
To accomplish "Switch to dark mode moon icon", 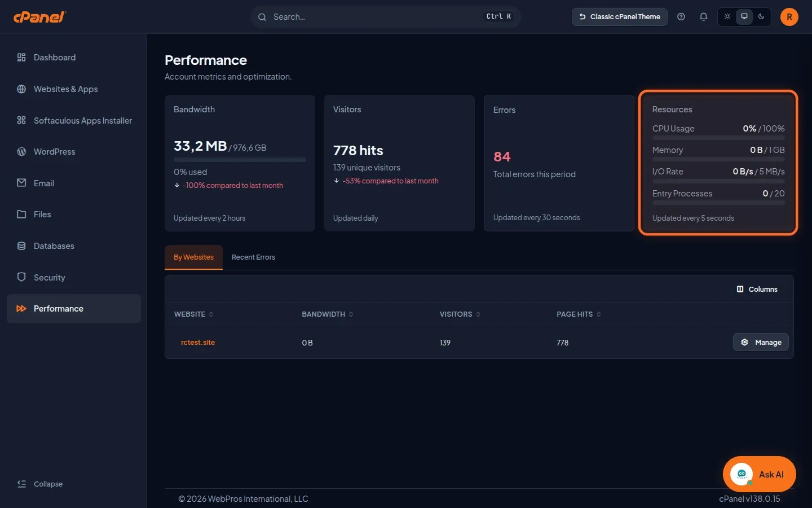I will click(761, 17).
